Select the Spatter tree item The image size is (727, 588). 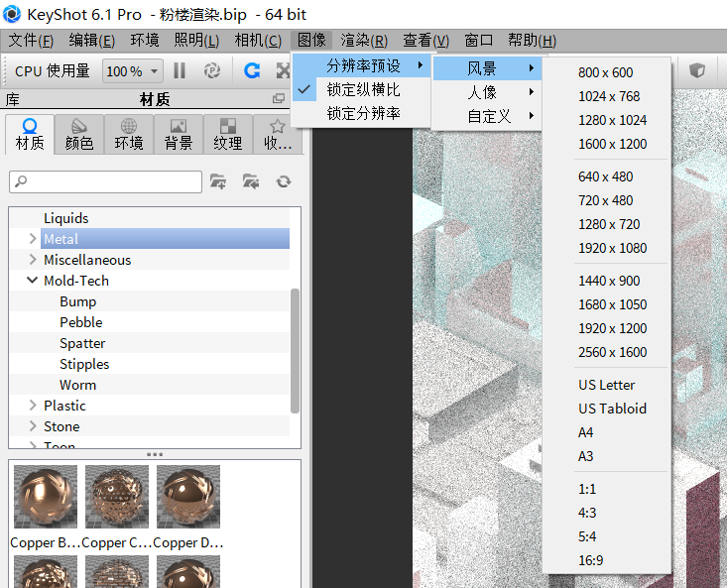coord(82,343)
